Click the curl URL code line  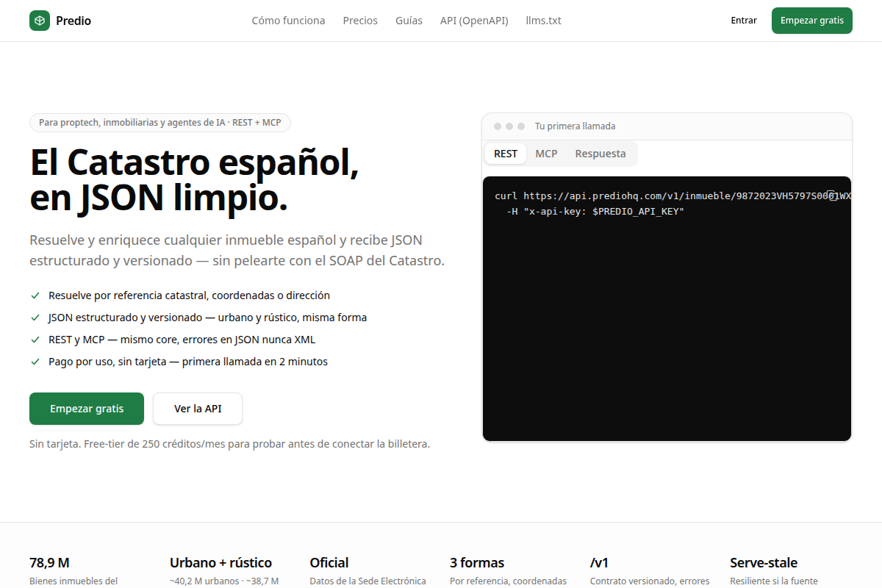(x=673, y=196)
